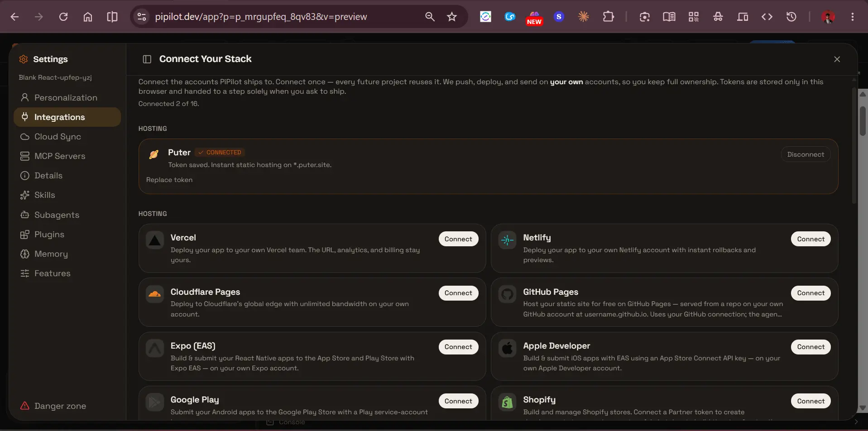Connect GitHub Pages
The width and height of the screenshot is (868, 431).
click(810, 293)
